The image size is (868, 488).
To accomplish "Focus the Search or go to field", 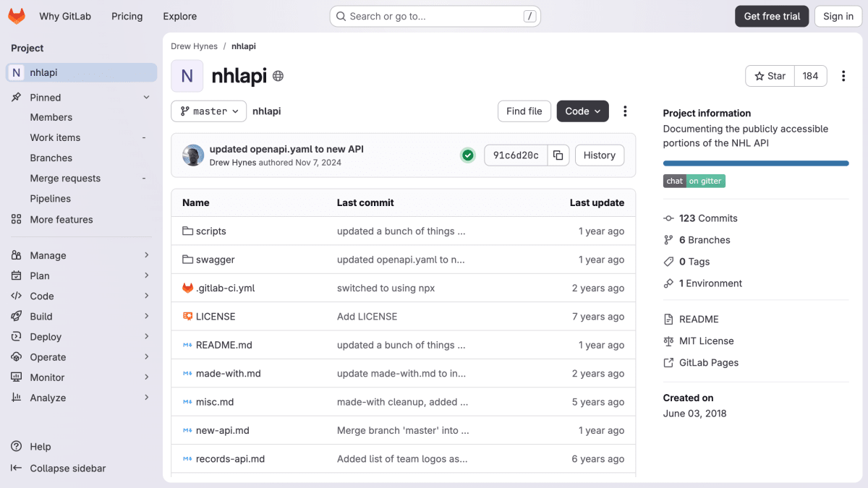I will (x=435, y=16).
